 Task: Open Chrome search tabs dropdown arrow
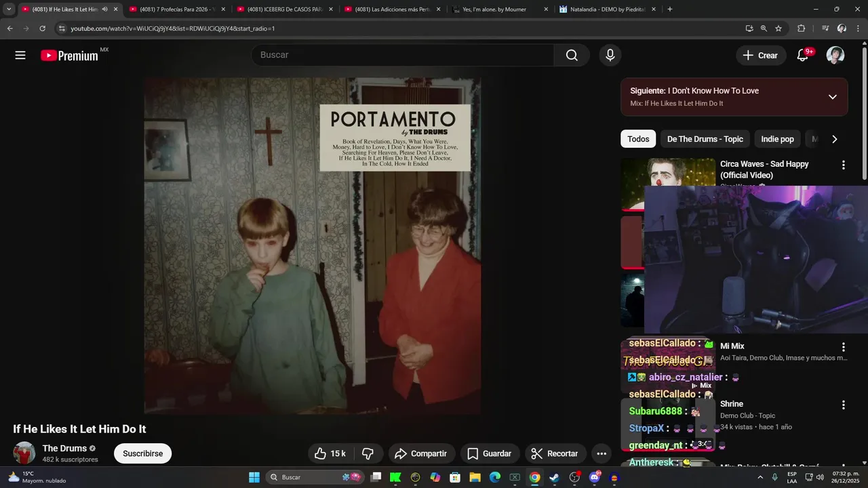(9, 9)
